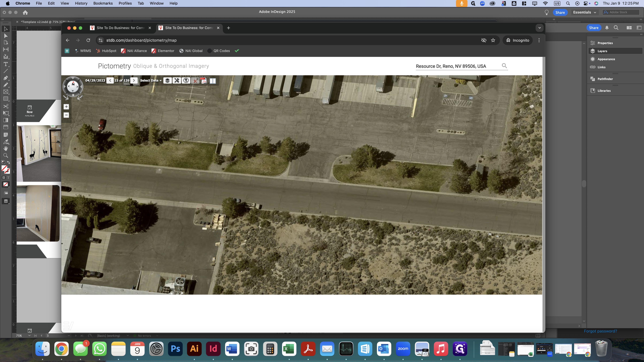Zoom in on the aerial map

[x=66, y=107]
